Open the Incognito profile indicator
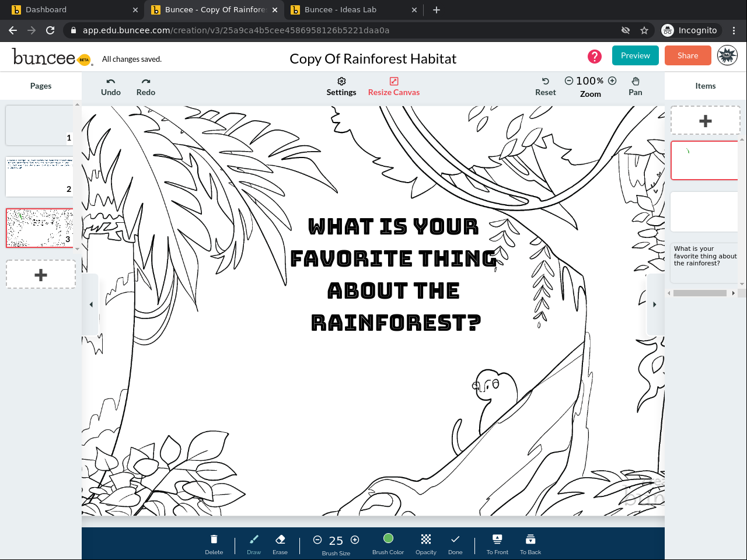The width and height of the screenshot is (747, 560). pyautogui.click(x=689, y=30)
